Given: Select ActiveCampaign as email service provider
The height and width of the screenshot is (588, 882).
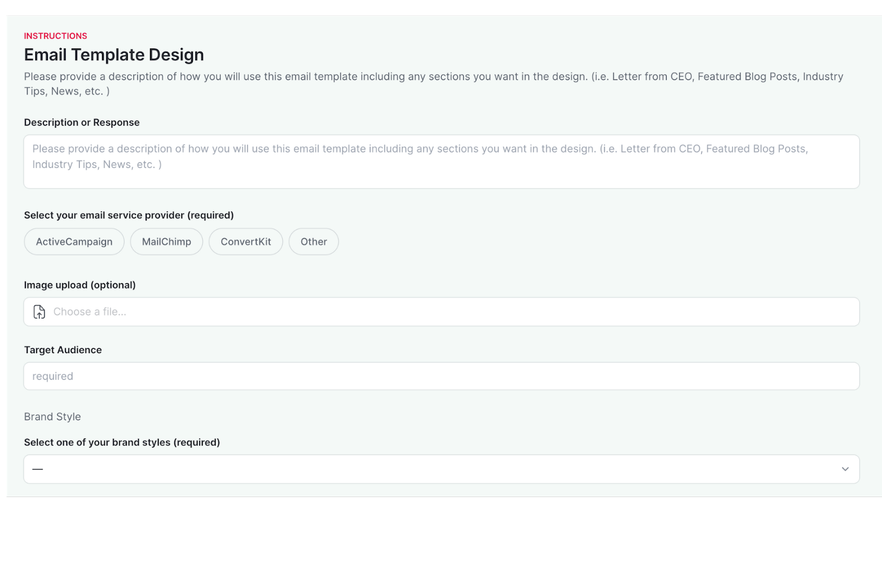Looking at the screenshot, I should 74,242.
